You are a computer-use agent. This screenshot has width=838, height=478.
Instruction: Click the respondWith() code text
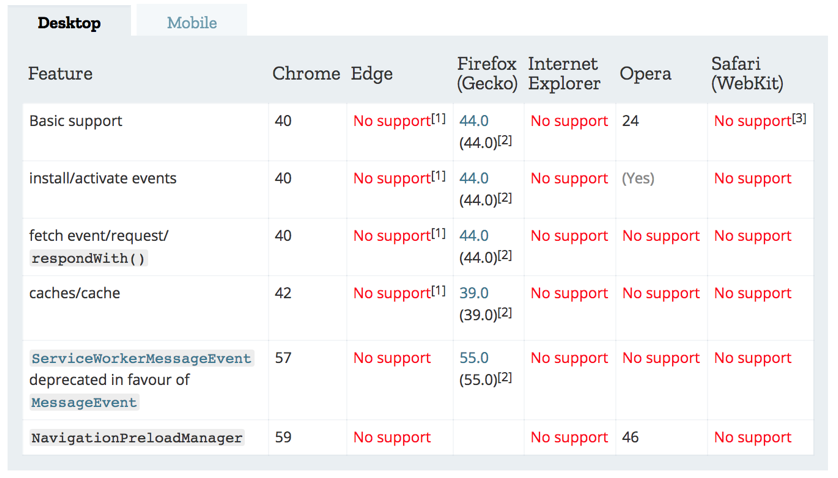[88, 258]
